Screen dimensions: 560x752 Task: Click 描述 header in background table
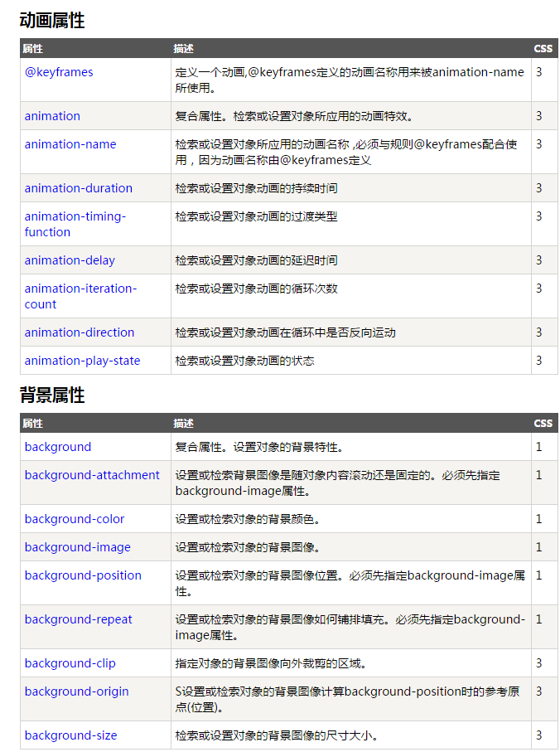(183, 424)
